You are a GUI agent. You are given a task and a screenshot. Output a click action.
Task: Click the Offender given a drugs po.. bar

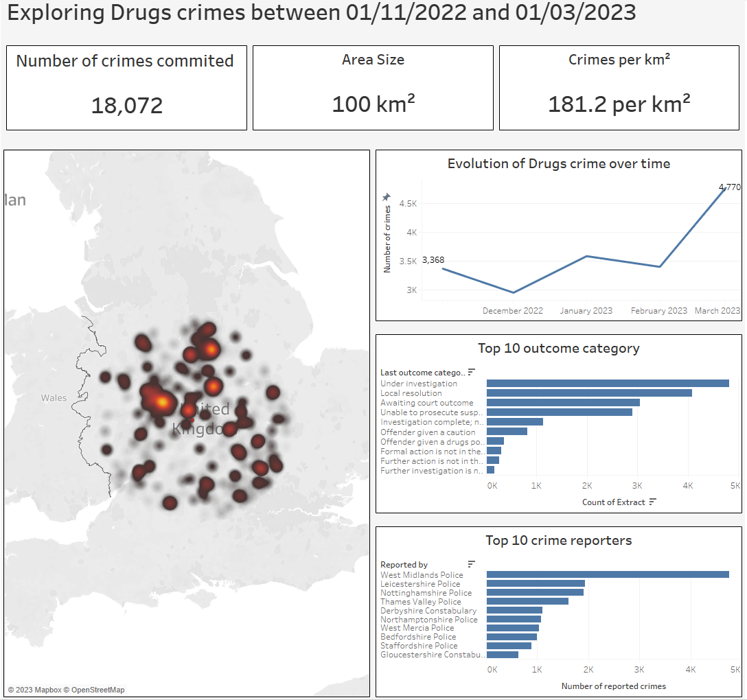coord(496,441)
